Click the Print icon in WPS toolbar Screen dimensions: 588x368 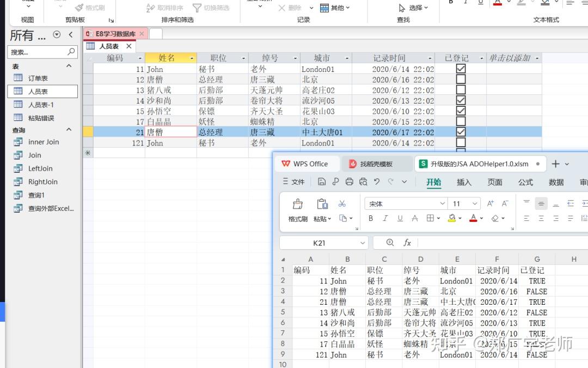pos(350,182)
